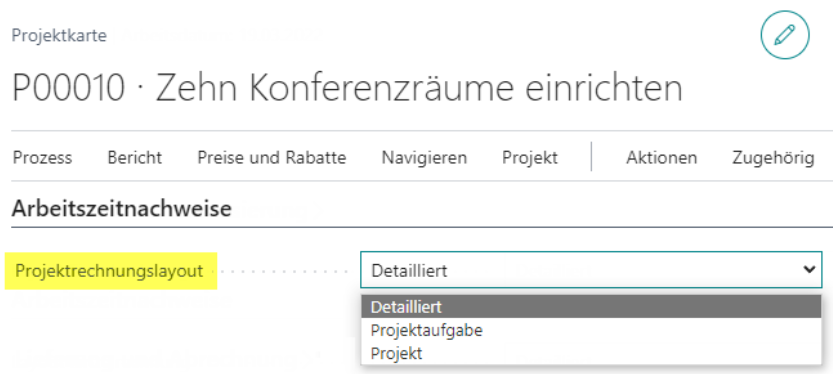Click the Projektkarte page caption

[x=59, y=36]
